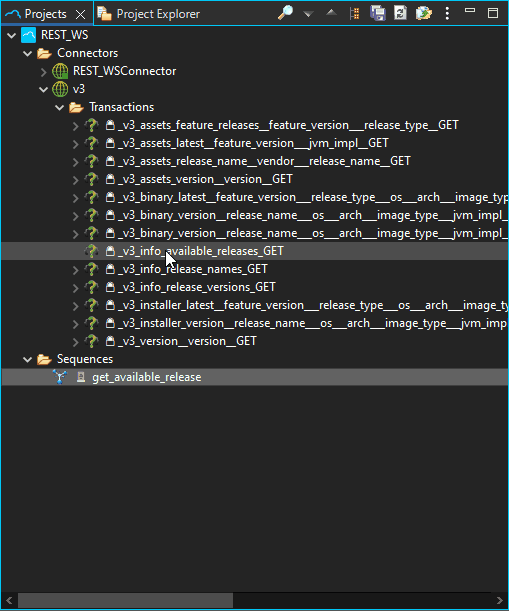Click lock icon of _v3_assets_latest transaction
Image resolution: width=509 pixels, height=611 pixels.
point(110,143)
